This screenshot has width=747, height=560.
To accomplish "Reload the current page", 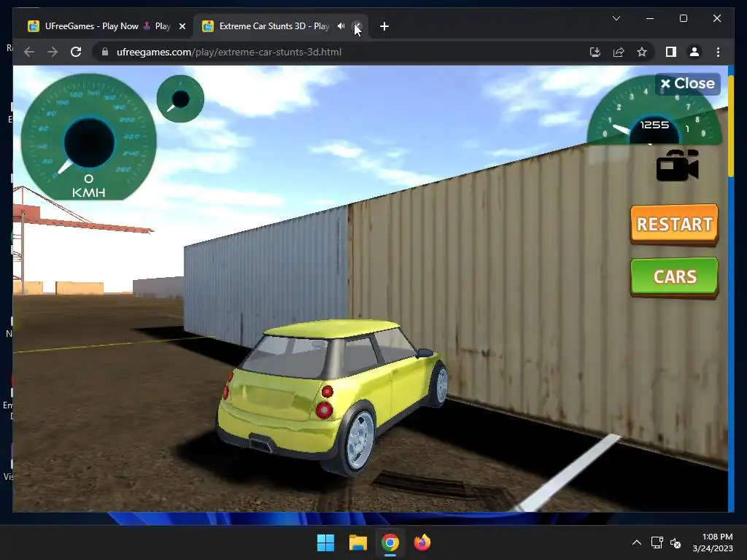I will click(x=76, y=52).
